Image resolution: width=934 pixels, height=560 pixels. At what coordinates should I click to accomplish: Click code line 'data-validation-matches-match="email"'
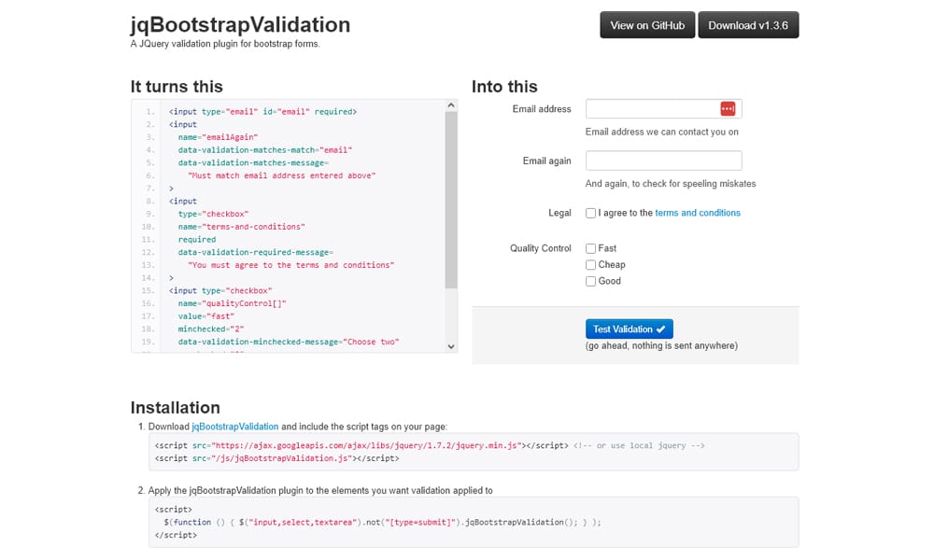coord(265,150)
